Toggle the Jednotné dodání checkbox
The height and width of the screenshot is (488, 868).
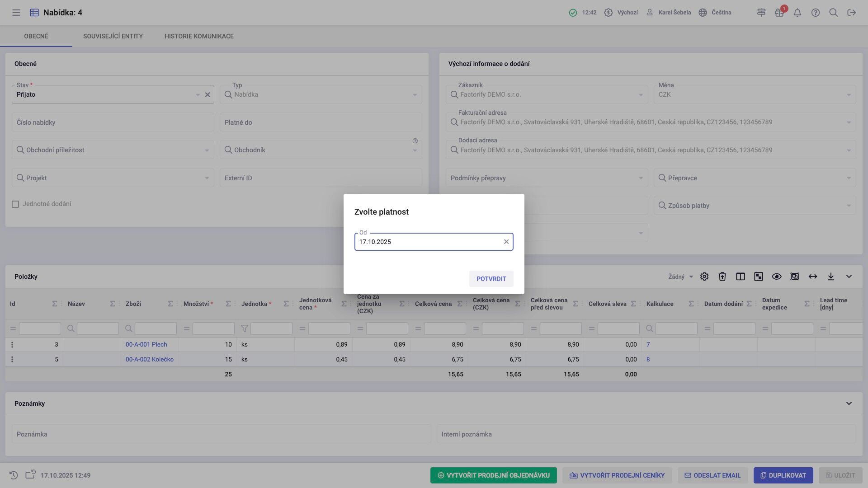pos(15,204)
